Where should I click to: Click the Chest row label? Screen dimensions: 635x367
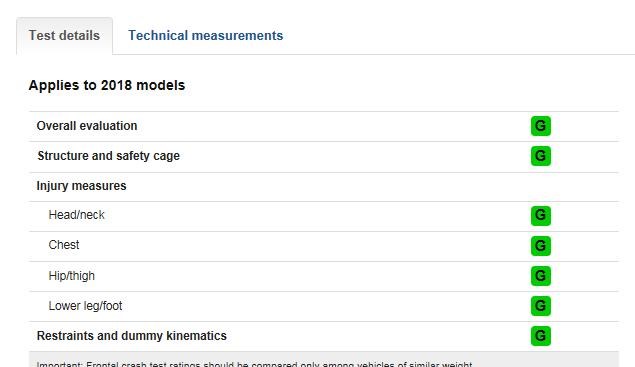64,245
